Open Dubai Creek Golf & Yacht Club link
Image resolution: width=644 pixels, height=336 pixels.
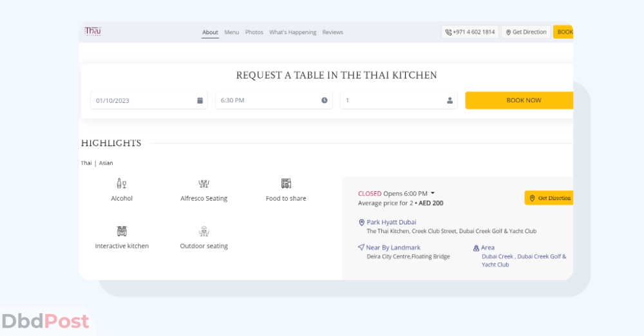[x=524, y=261]
